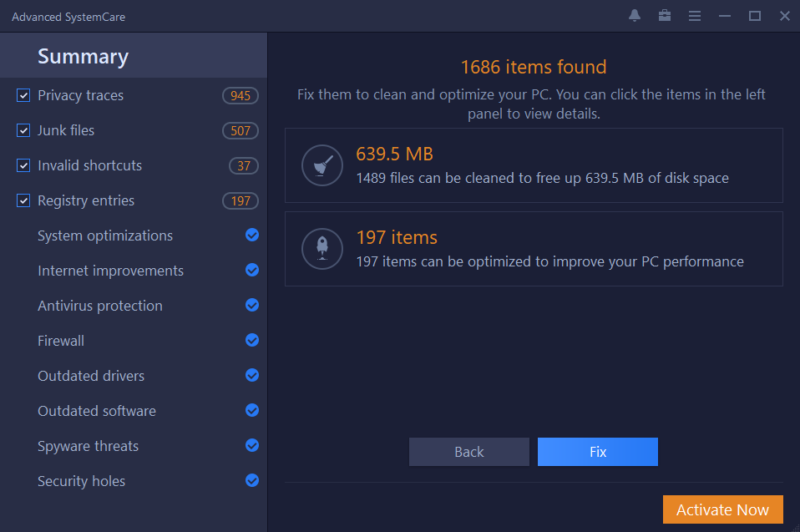Click the Back button

[468, 452]
